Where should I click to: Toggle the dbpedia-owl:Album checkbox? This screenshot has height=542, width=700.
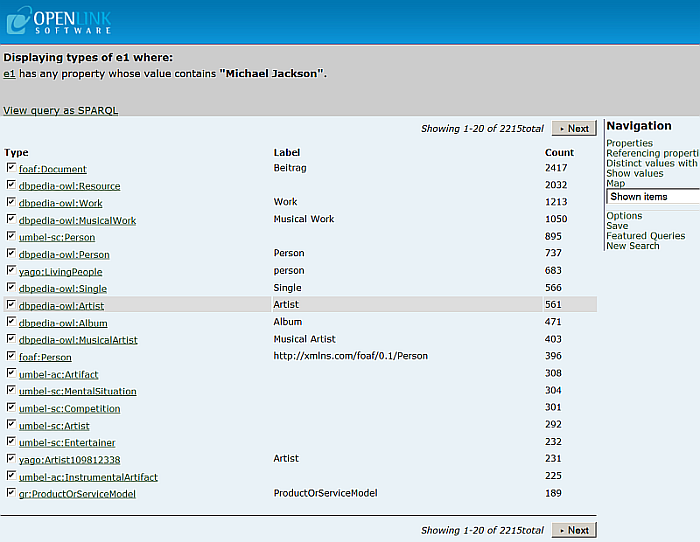[11, 321]
